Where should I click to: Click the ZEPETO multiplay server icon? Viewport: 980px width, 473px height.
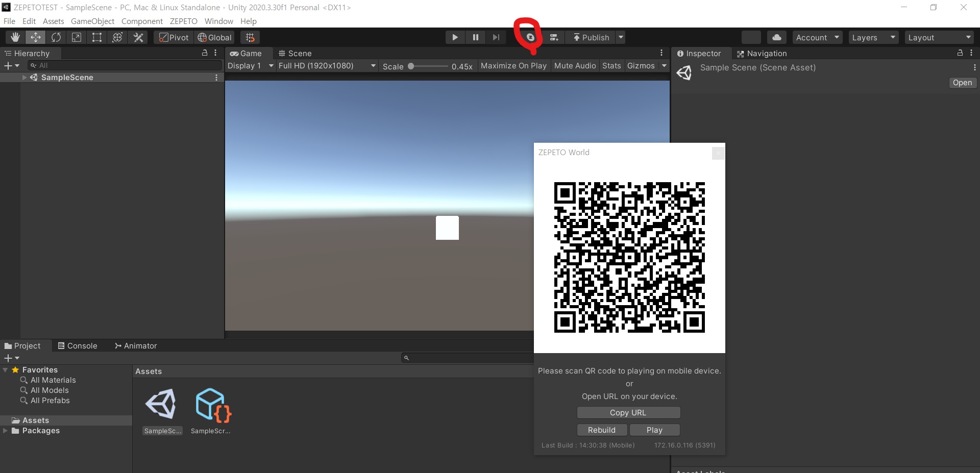[x=554, y=37]
